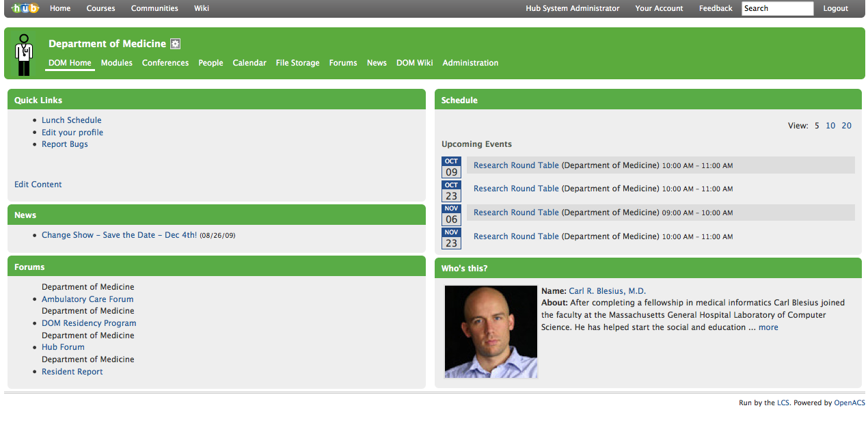Viewport: 868px width, 423px height.
Task: Log out using the Logout button
Action: pos(835,8)
